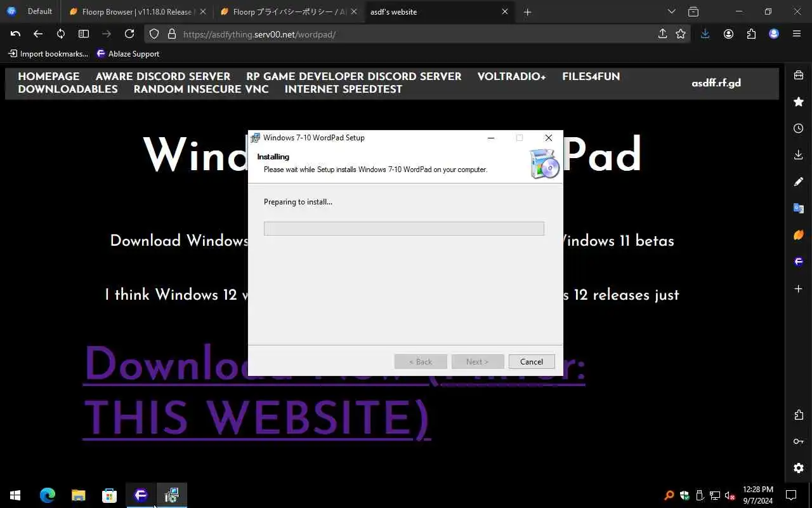Open RP GAME DEVELOPER DISCORD SERVER link
The width and height of the screenshot is (812, 508).
(354, 76)
